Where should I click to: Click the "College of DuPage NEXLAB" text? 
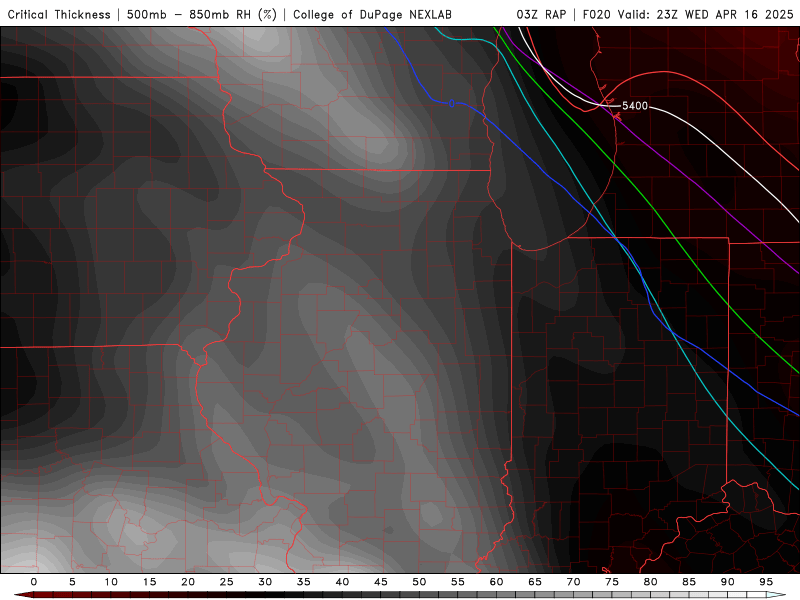pos(372,14)
